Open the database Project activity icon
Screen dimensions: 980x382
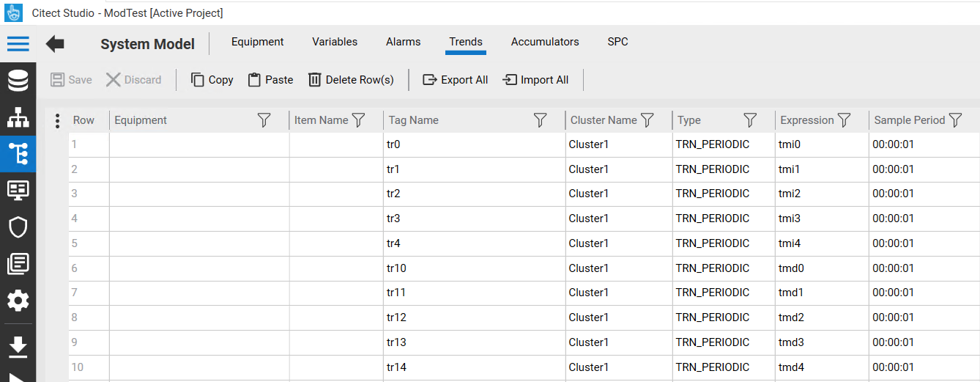click(18, 81)
